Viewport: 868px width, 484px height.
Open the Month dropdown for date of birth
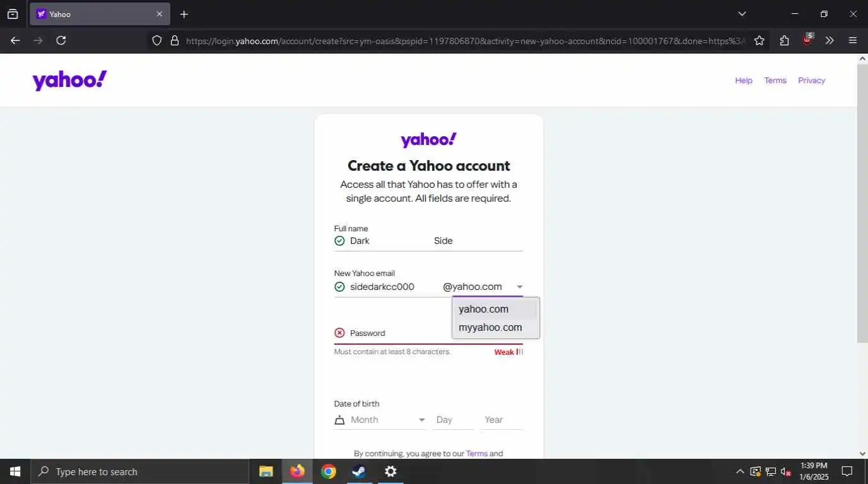380,420
